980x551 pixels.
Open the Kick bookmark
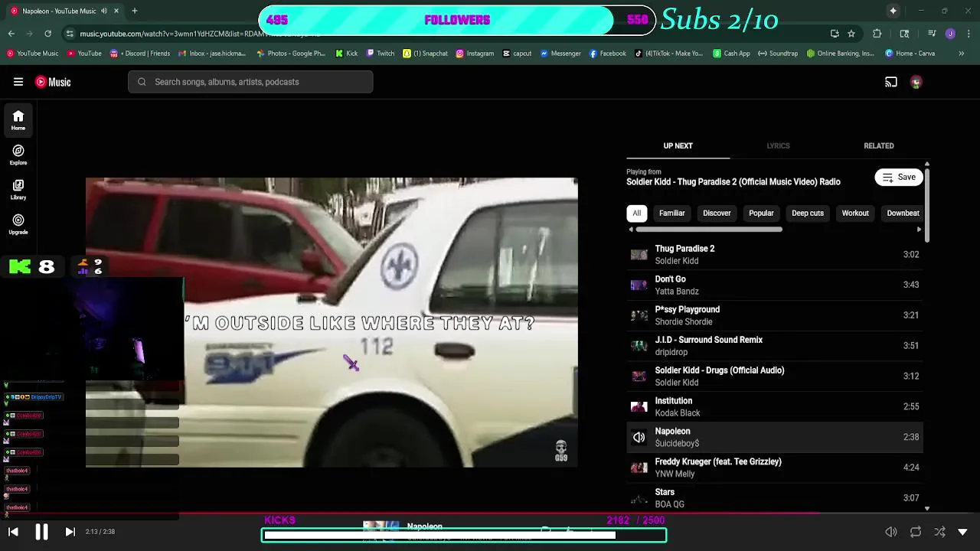coord(347,54)
